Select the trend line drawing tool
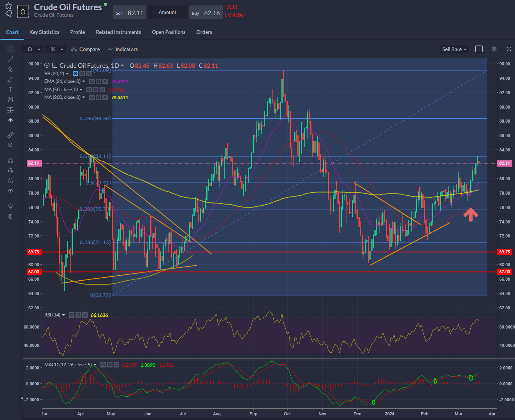515x420 pixels. pos(11,59)
